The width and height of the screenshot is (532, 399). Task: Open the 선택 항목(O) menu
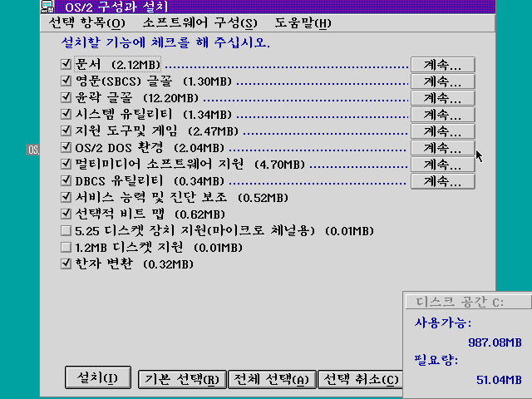coord(86,23)
